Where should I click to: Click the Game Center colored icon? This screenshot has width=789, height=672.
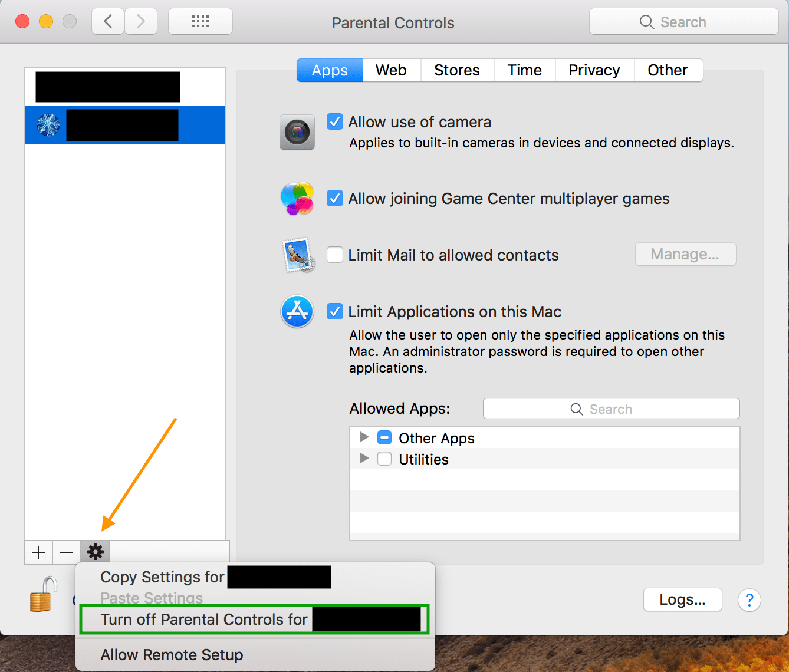297,199
